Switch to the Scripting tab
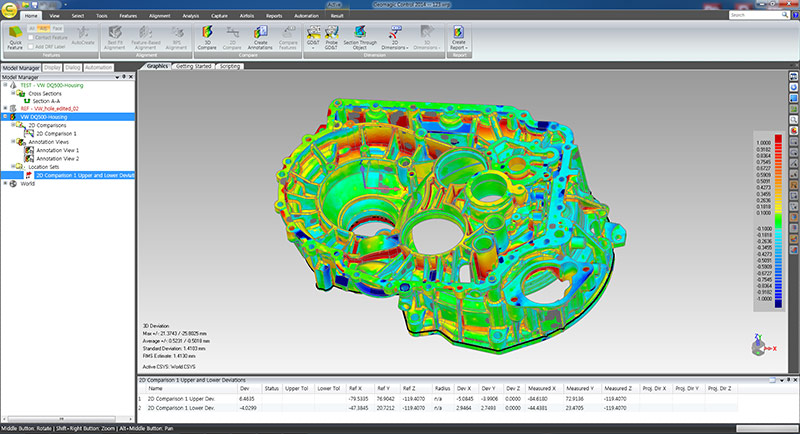This screenshot has width=800, height=434. [x=229, y=66]
